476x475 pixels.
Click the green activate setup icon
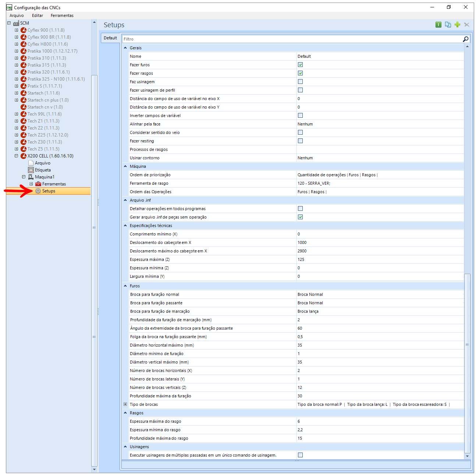click(438, 25)
